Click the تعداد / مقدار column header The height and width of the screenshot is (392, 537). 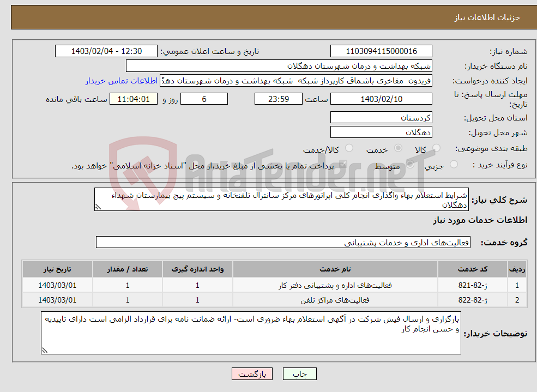(128, 269)
